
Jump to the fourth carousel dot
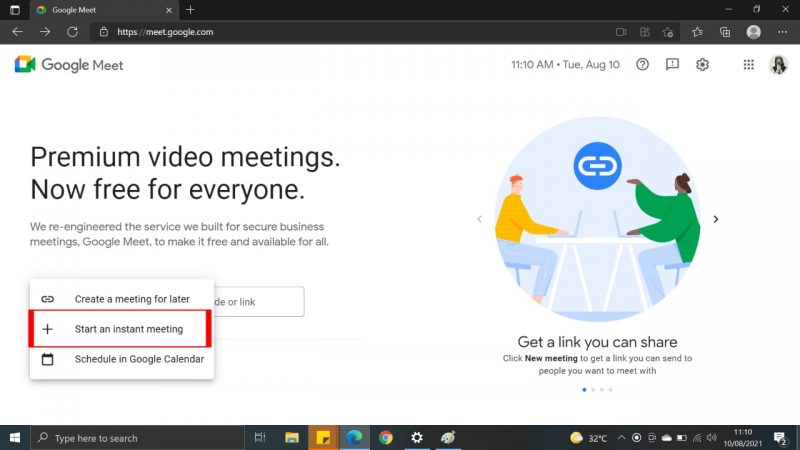610,390
